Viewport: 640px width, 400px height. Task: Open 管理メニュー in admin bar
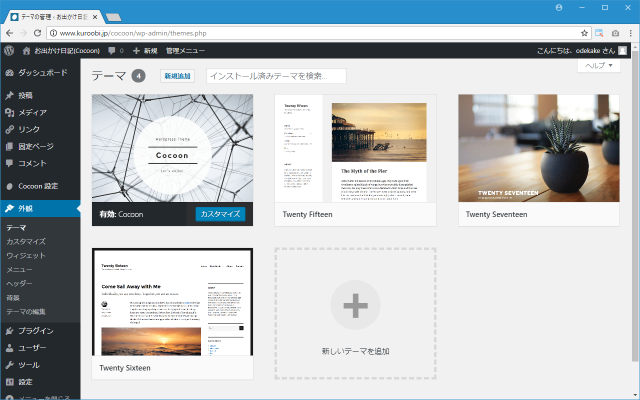pos(185,51)
